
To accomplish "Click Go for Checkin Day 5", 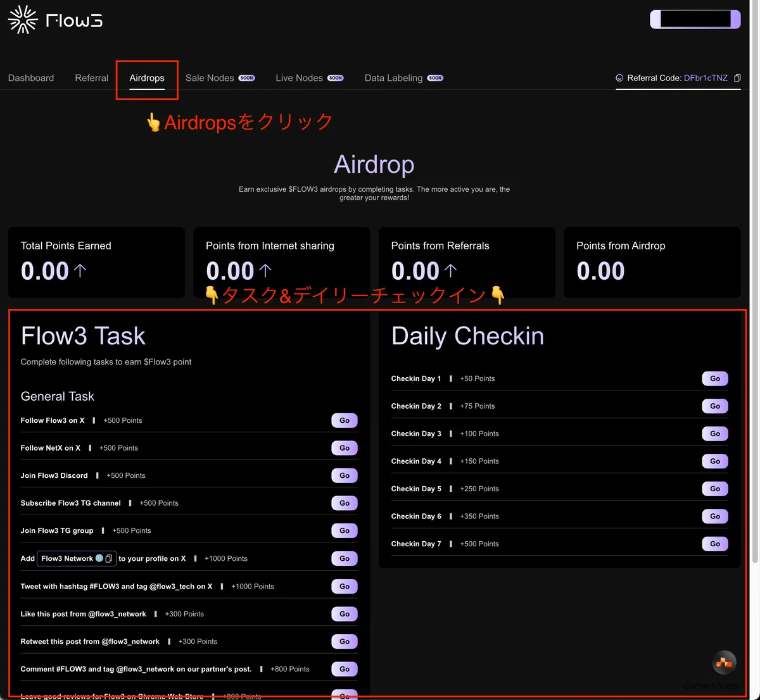I will [715, 489].
